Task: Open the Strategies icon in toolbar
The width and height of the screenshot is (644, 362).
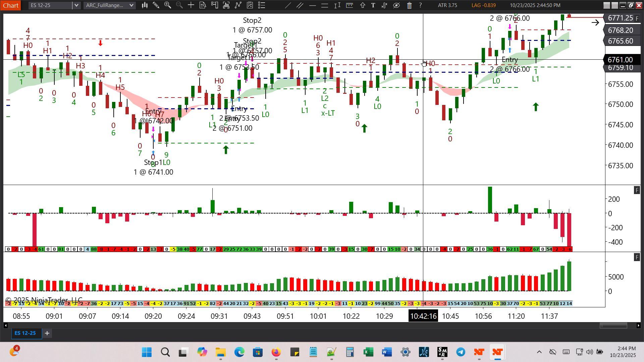Action: 250,5
